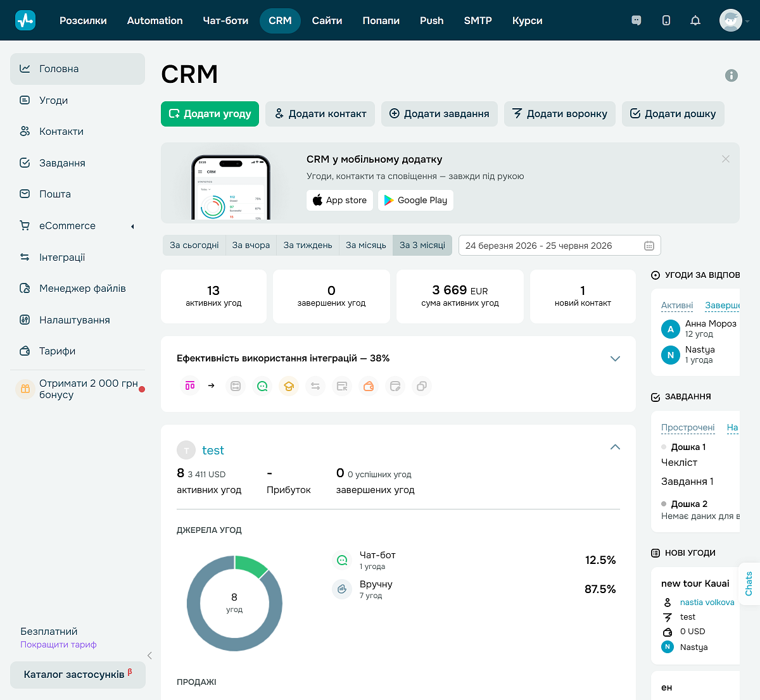Open the Push top menu
This screenshot has height=700, width=760.
coord(431,20)
